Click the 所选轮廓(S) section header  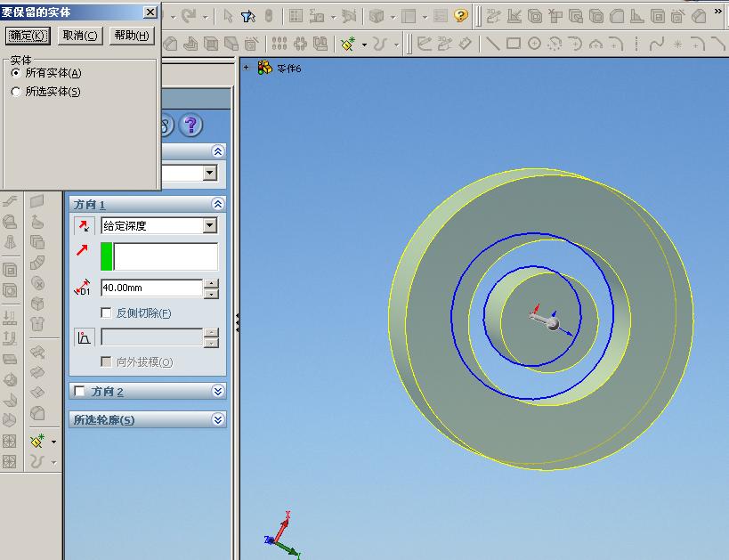(148, 420)
